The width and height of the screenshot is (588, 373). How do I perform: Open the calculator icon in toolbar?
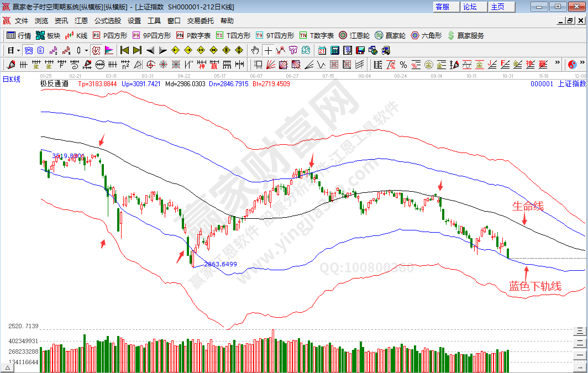click(x=335, y=50)
